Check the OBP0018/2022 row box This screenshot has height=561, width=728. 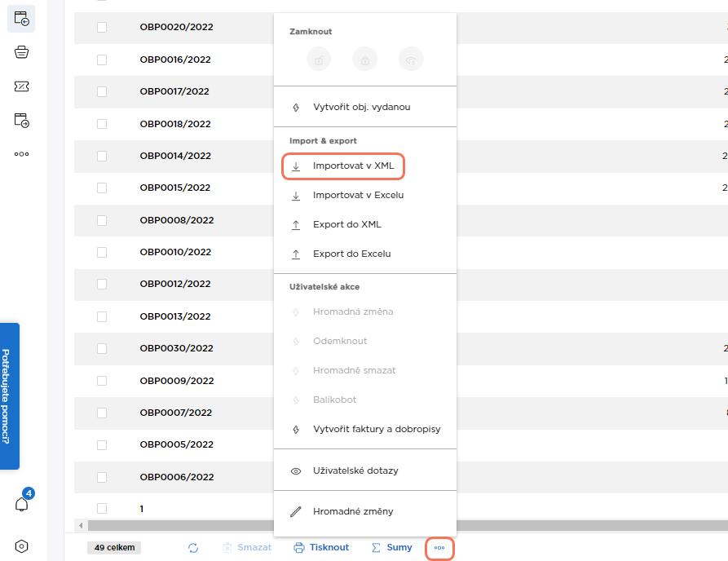(102, 124)
